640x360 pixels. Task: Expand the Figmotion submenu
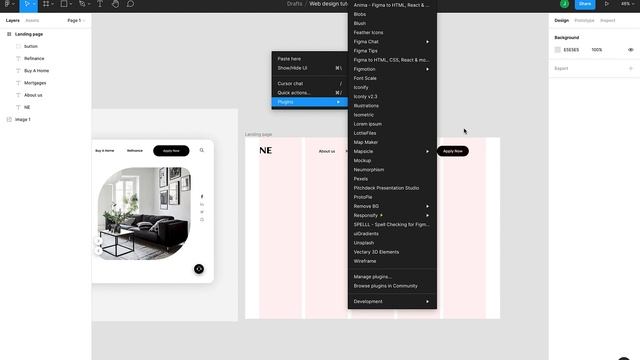[427, 69]
